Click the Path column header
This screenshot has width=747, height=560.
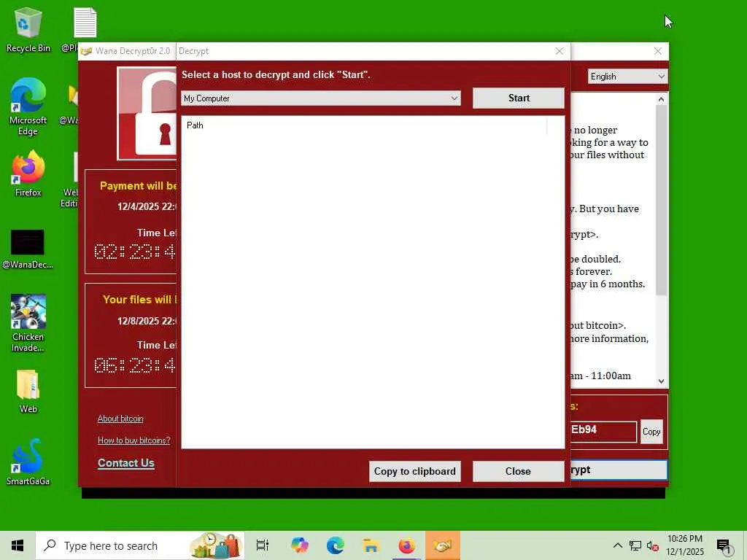(x=364, y=125)
